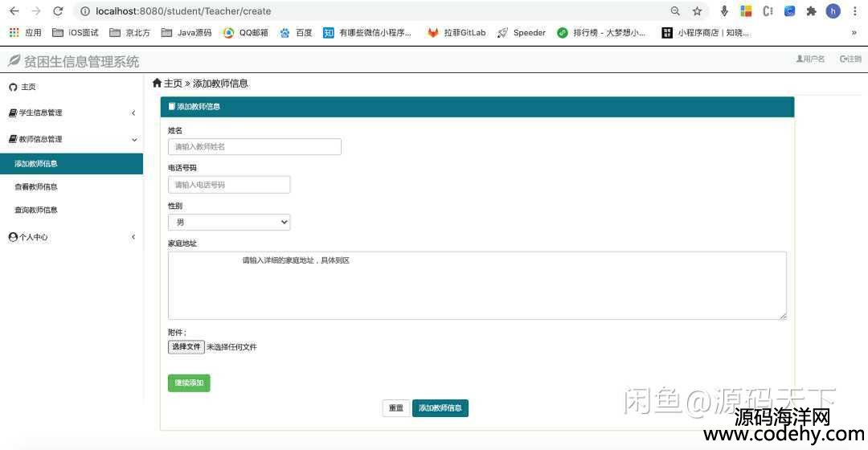868x450 pixels.
Task: Click the 注销 logout link
Action: click(850, 59)
